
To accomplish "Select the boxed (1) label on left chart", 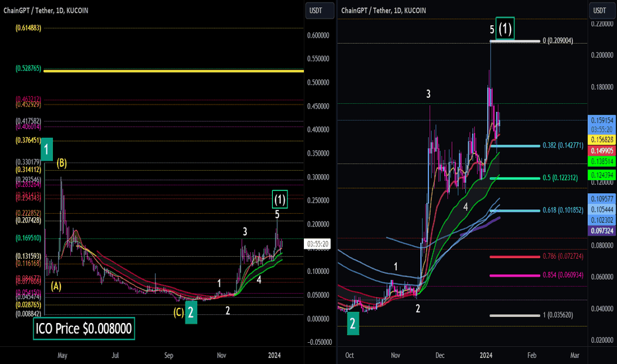I will tap(280, 199).
